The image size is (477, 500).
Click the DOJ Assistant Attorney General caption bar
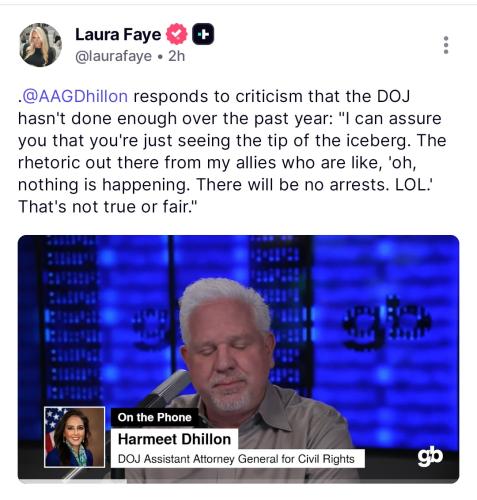click(x=236, y=459)
